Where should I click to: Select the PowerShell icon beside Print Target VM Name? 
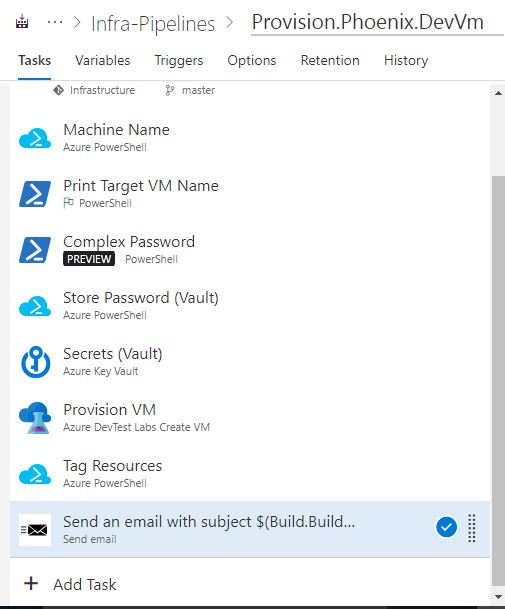[35, 194]
